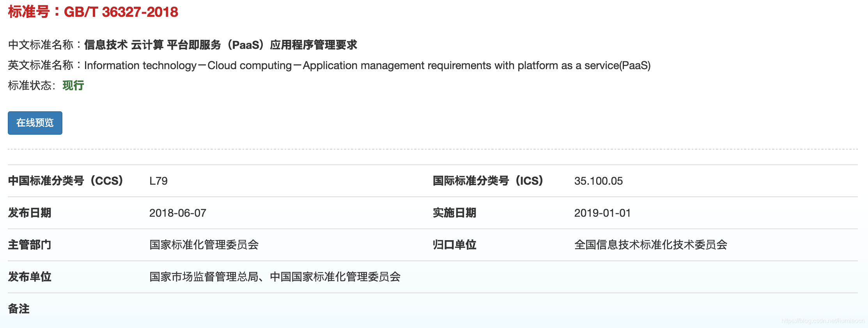Click 国家标准化管理委员会 in the 主管部门 row
Viewport: 868px width, 328px height.
[x=204, y=245]
